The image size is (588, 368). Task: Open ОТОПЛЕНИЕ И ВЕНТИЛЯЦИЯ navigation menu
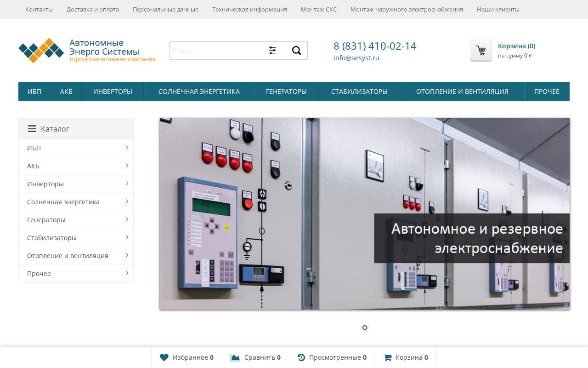463,92
